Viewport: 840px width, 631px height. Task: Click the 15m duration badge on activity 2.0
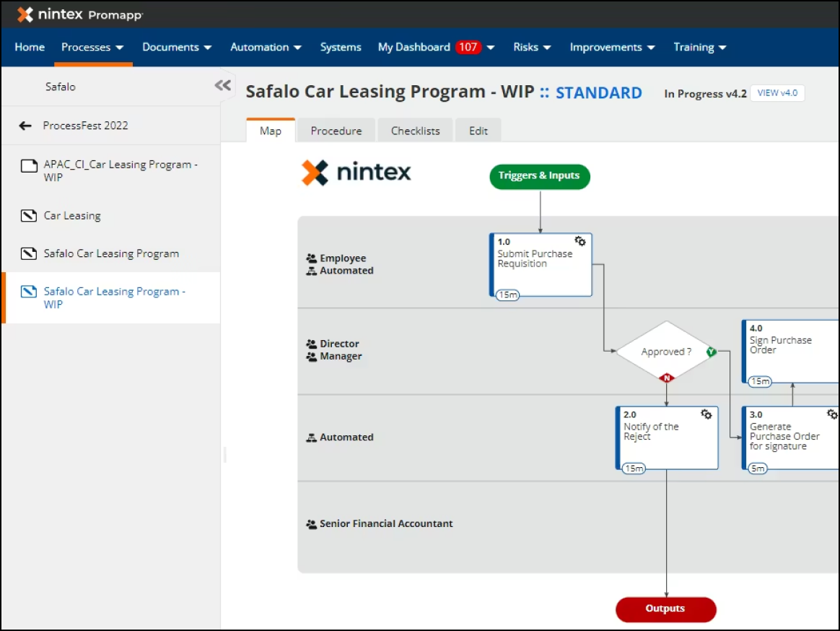[634, 469]
